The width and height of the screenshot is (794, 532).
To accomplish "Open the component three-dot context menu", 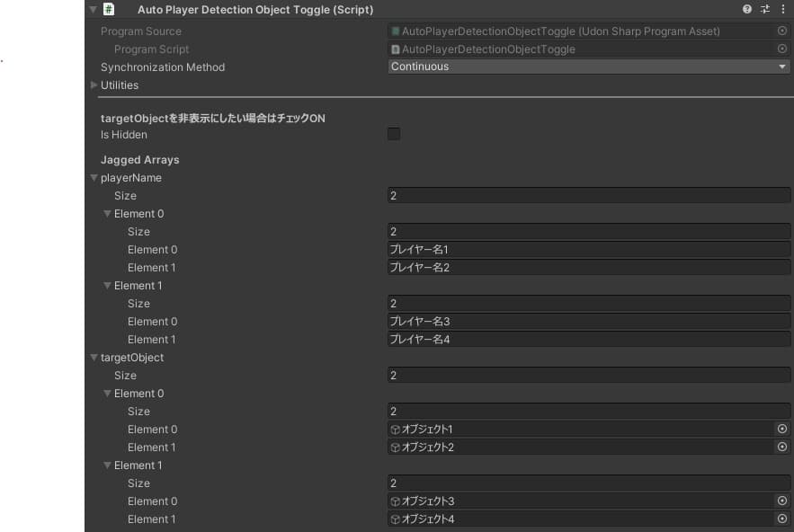I will click(782, 9).
